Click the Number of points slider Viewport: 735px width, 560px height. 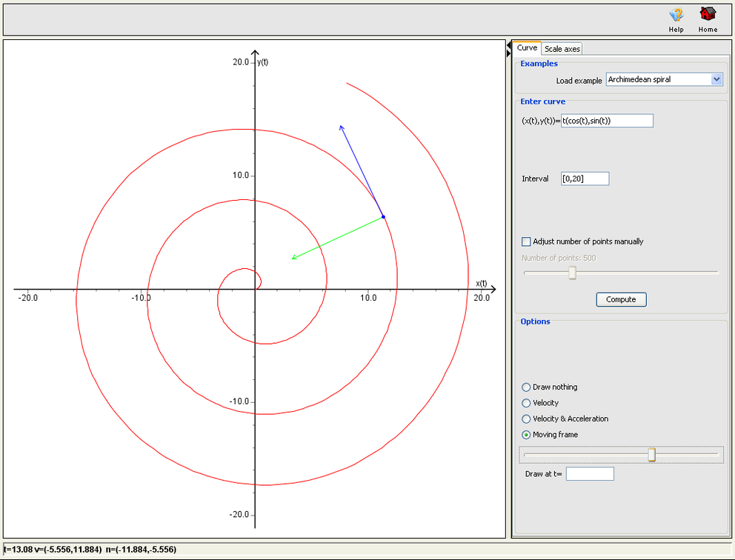(x=571, y=273)
